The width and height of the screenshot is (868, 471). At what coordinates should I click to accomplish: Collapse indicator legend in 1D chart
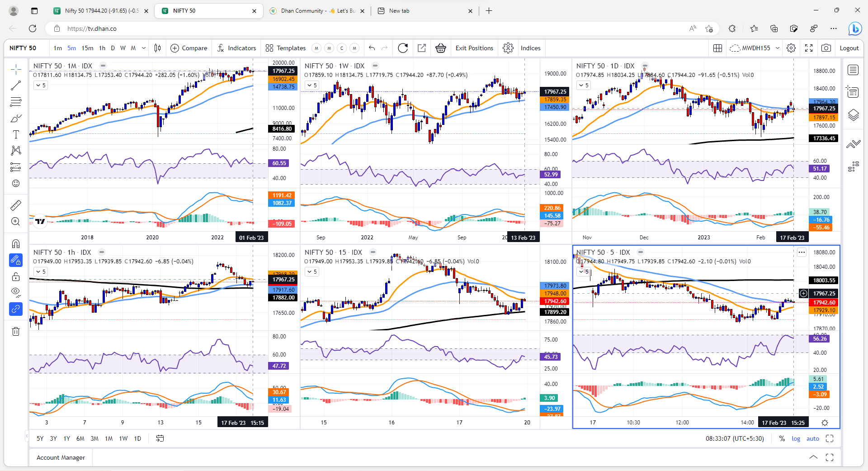584,85
